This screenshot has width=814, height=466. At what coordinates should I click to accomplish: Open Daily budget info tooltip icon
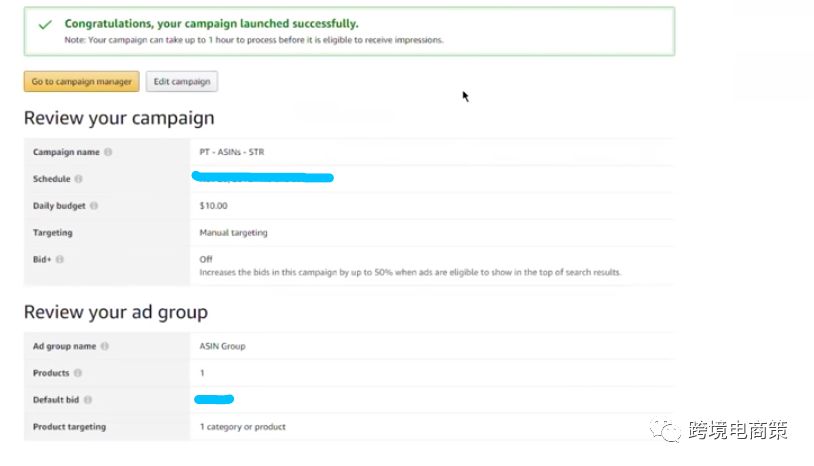pyautogui.click(x=94, y=206)
